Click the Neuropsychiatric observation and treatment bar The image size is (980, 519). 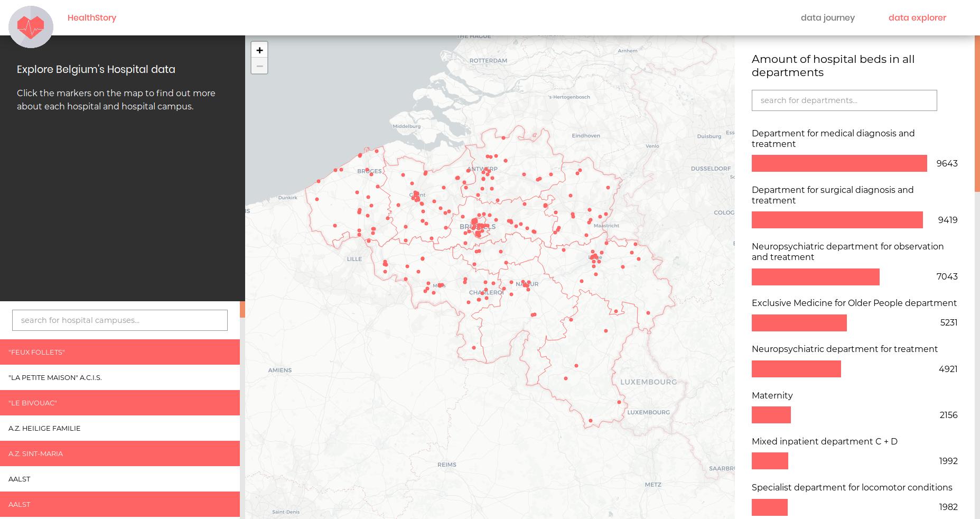pyautogui.click(x=816, y=277)
